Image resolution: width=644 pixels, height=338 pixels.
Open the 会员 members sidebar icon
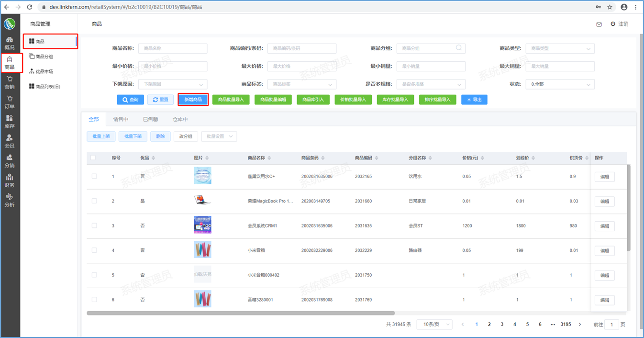pos(10,141)
